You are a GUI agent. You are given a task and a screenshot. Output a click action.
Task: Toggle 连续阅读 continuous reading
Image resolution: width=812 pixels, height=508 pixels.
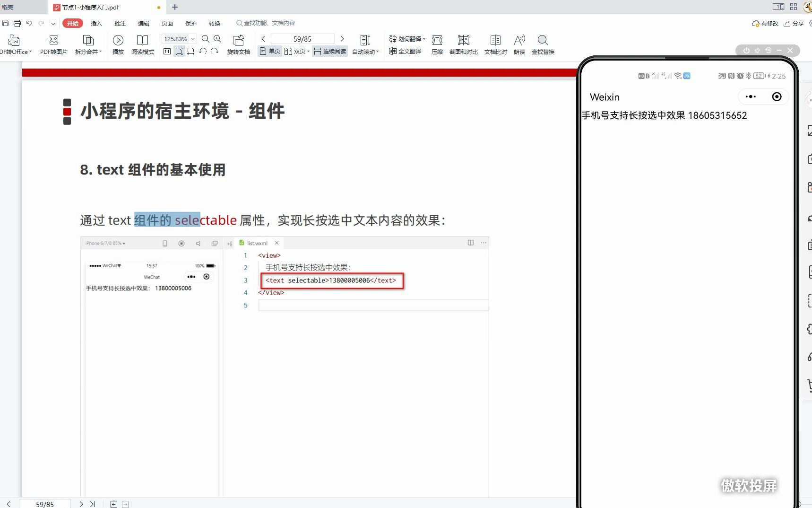(x=330, y=51)
